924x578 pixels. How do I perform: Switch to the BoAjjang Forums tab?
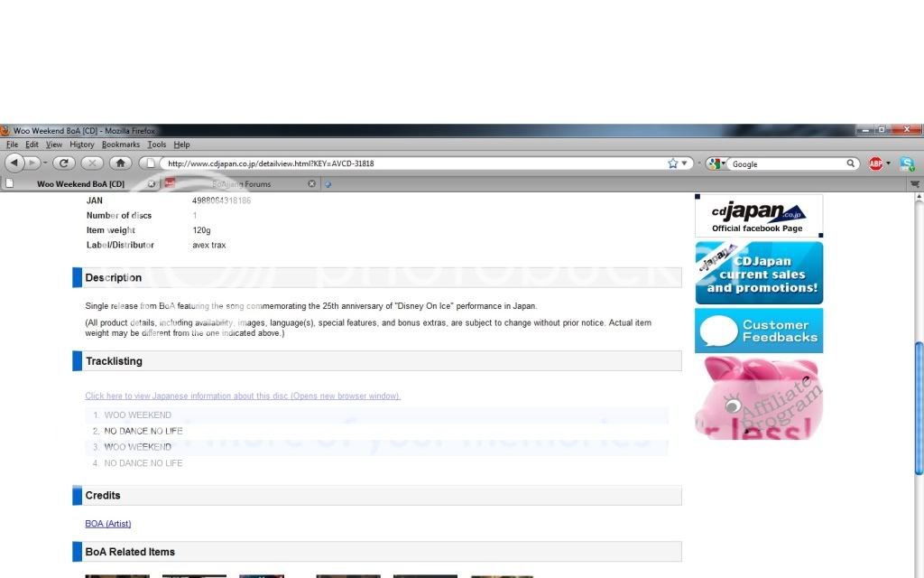point(241,184)
